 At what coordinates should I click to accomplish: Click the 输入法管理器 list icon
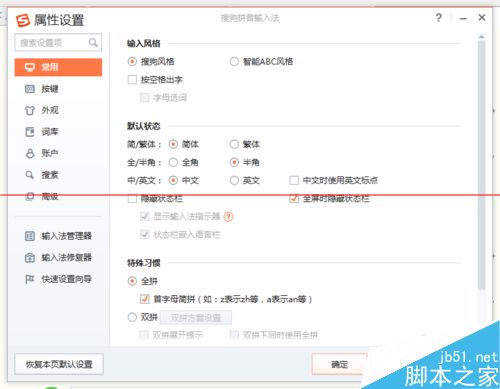[x=30, y=236]
